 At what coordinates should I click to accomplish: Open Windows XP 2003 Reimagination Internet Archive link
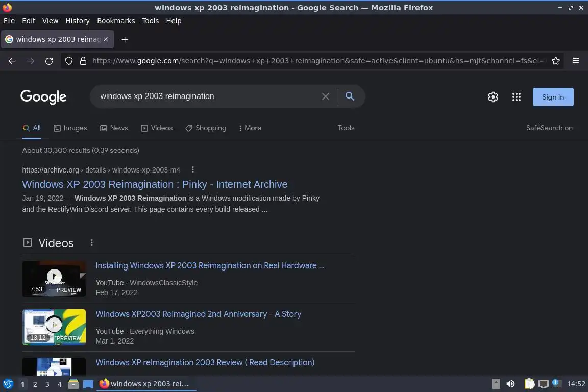click(155, 184)
